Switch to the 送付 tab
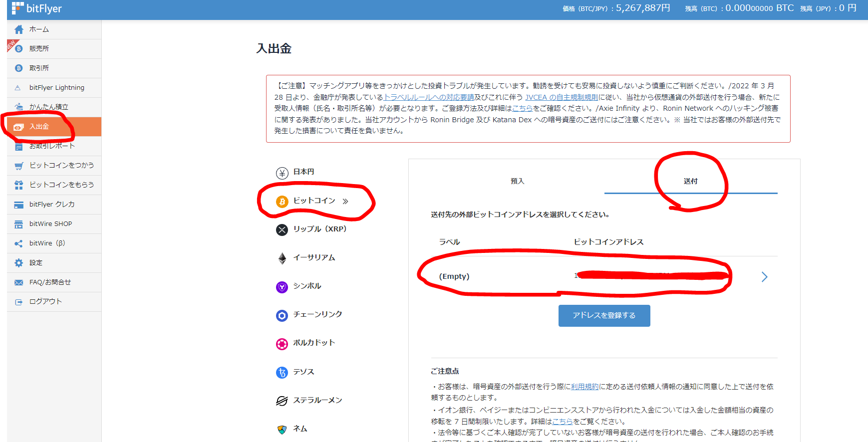Viewport: 868px width, 442px height. [x=691, y=181]
